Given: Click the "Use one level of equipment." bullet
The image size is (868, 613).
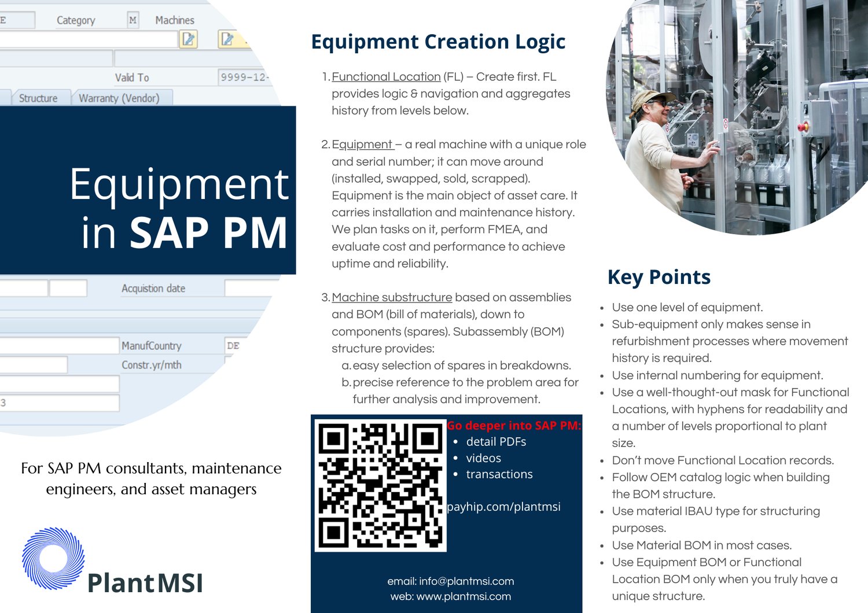Looking at the screenshot, I should pyautogui.click(x=687, y=307).
